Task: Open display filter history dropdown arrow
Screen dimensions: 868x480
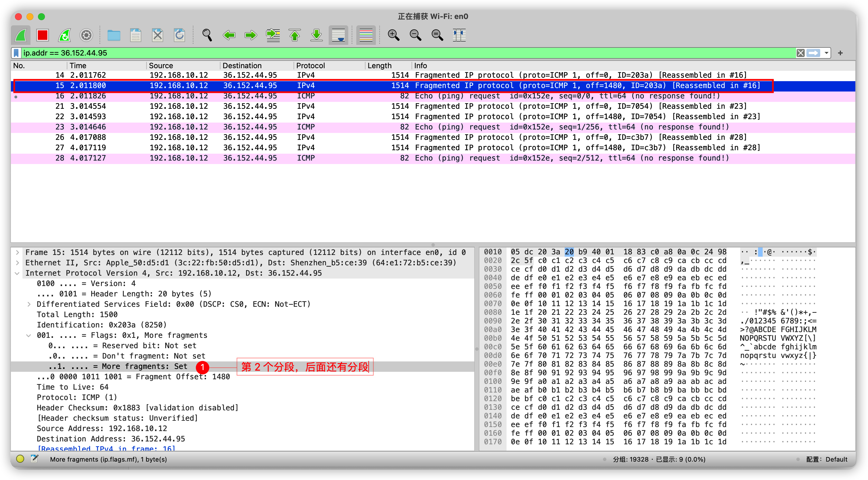Action: [826, 53]
